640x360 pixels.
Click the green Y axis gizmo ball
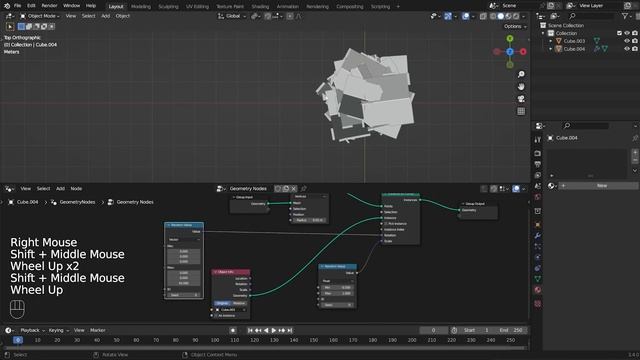[x=510, y=38]
